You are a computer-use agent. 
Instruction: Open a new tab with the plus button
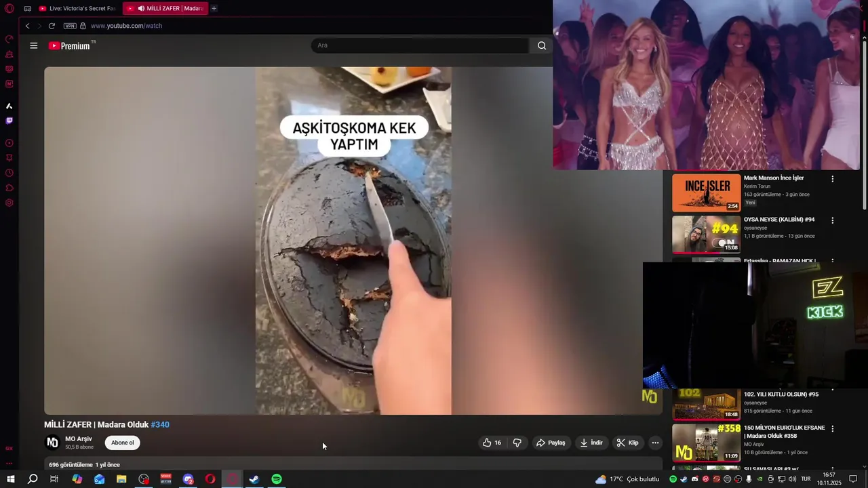214,8
